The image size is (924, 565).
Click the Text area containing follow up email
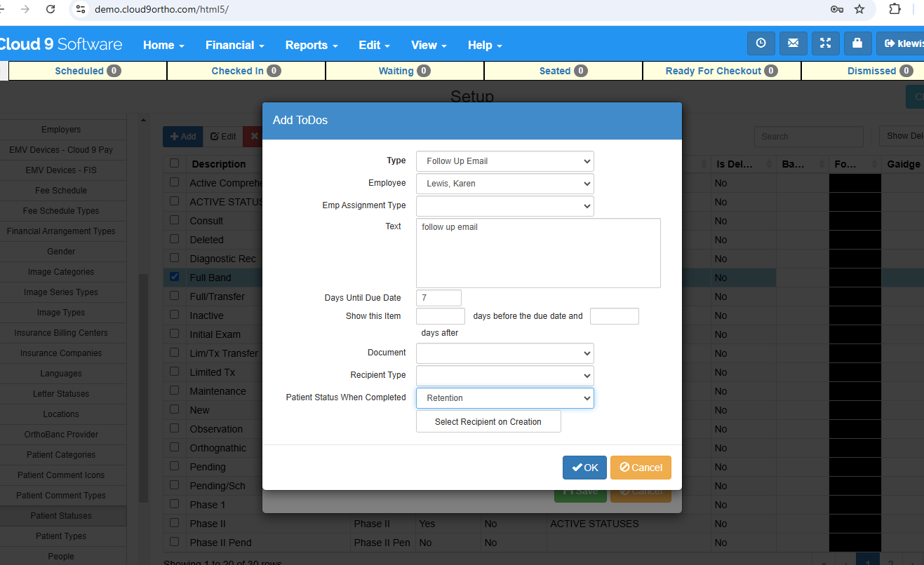click(538, 253)
